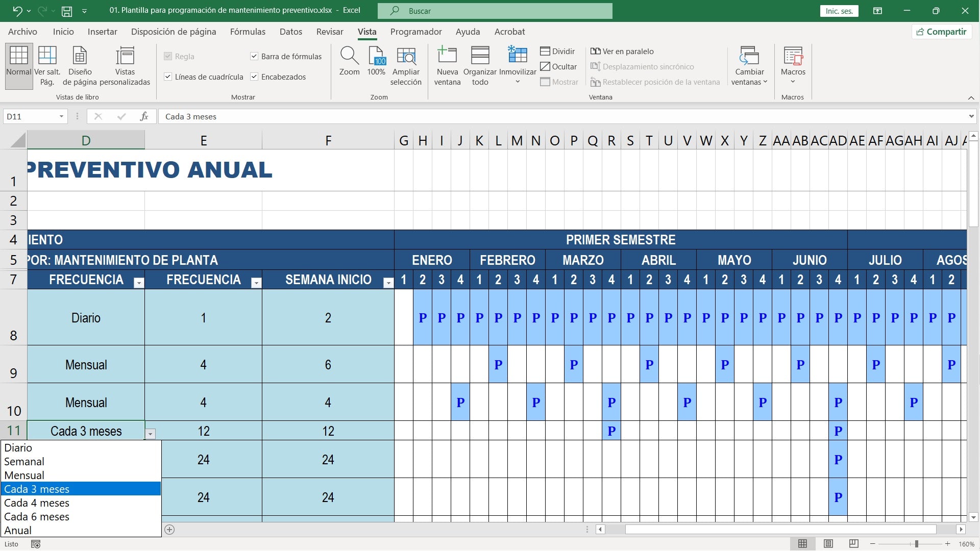Viewport: 980px width, 551px height.
Task: Add a new sheet plus icon
Action: coord(169,530)
